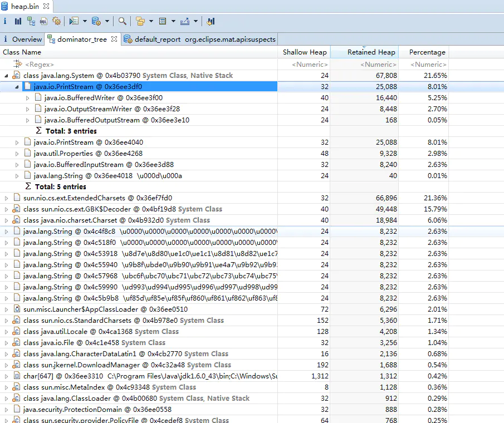The width and height of the screenshot is (504, 423).
Task: Open the Histogram view icon
Action: [x=19, y=21]
